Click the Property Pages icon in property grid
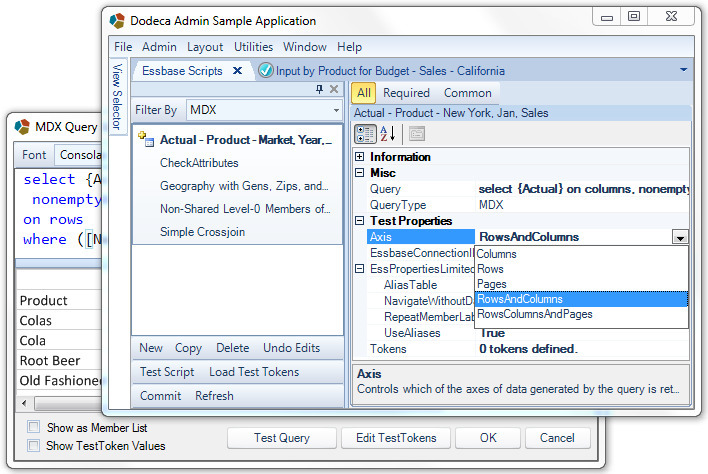Screen dimensions: 708x474 pyautogui.click(x=417, y=134)
